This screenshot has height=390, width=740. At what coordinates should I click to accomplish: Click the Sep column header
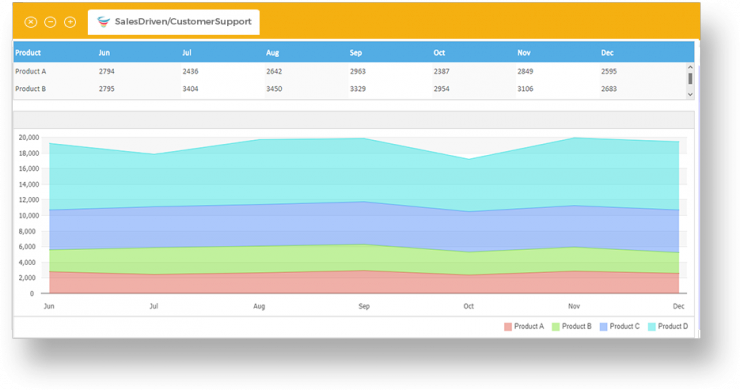coord(356,52)
